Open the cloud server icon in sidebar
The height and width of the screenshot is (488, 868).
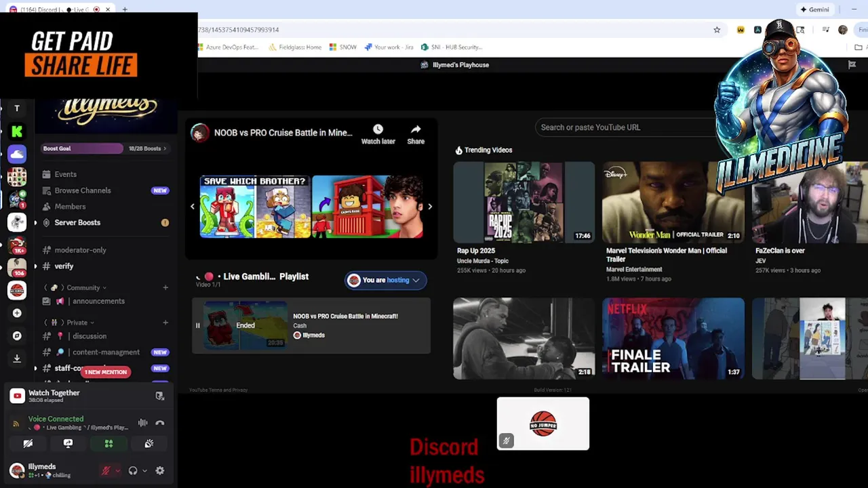tap(17, 155)
